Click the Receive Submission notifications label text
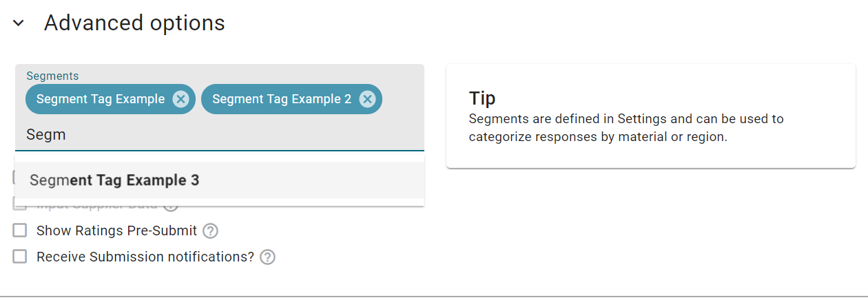Image resolution: width=868 pixels, height=300 pixels. 145,257
